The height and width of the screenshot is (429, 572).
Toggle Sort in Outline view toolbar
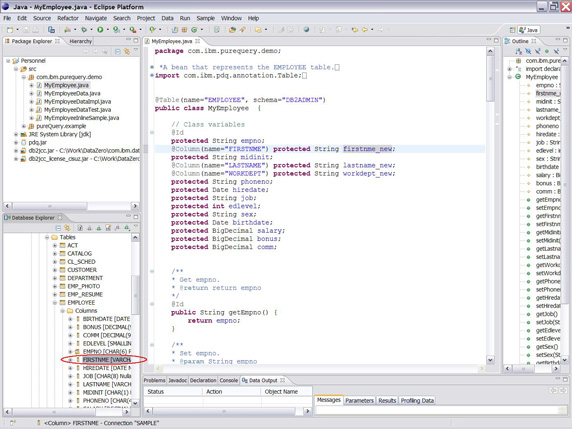coord(518,51)
